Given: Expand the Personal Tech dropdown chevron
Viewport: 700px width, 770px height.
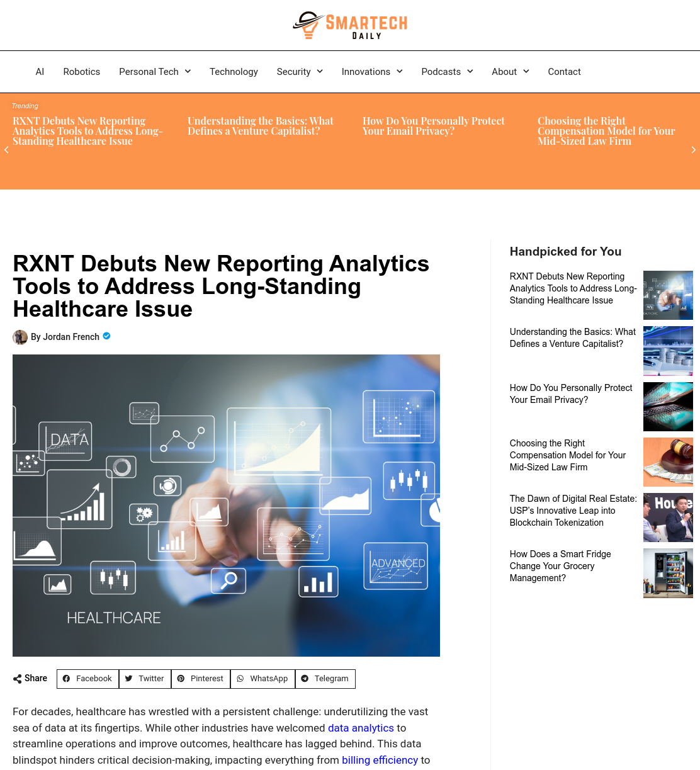Looking at the screenshot, I should pyautogui.click(x=188, y=72).
